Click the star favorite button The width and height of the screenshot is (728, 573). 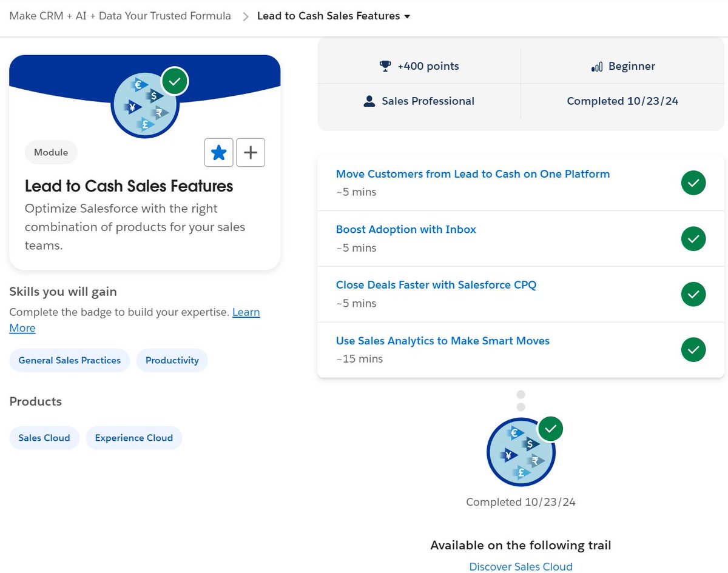pyautogui.click(x=219, y=153)
